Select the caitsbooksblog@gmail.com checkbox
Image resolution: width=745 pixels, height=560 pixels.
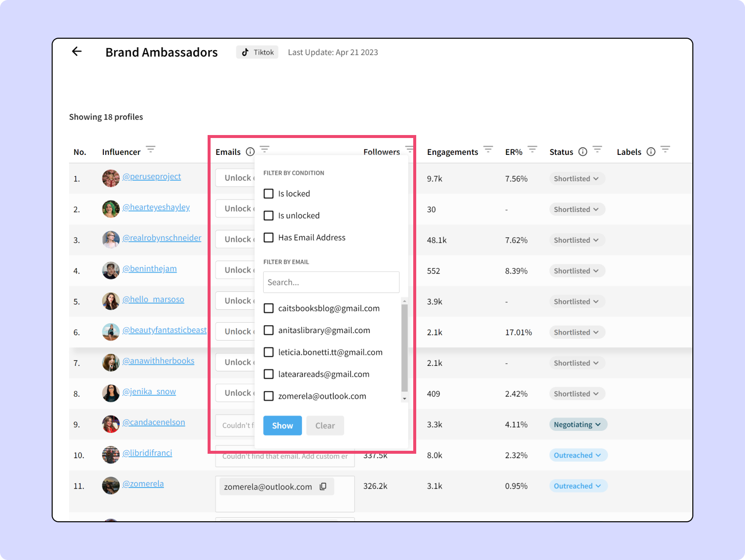(269, 308)
